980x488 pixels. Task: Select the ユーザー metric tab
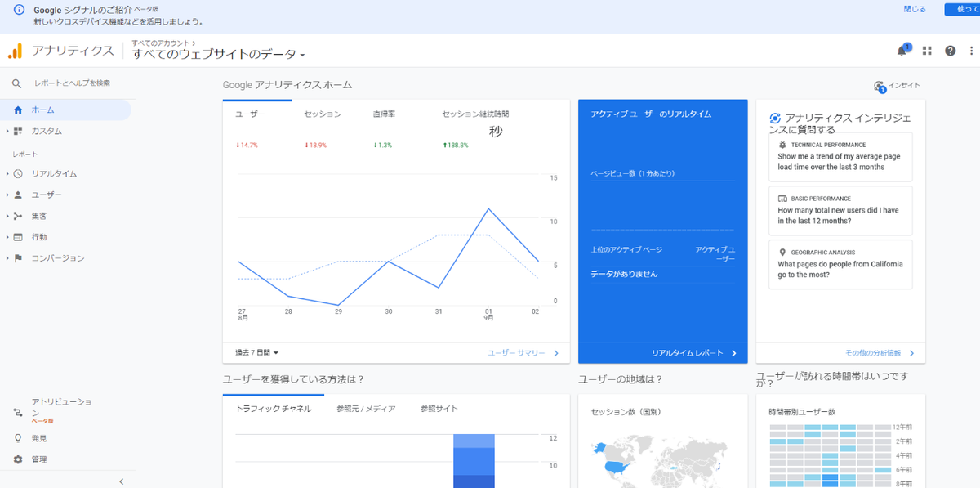click(x=256, y=128)
